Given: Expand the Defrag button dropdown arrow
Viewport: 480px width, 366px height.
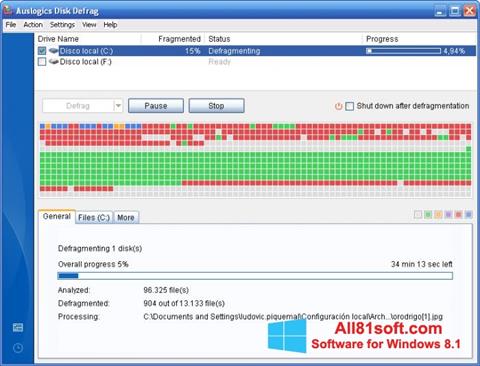Looking at the screenshot, I should click(x=118, y=106).
